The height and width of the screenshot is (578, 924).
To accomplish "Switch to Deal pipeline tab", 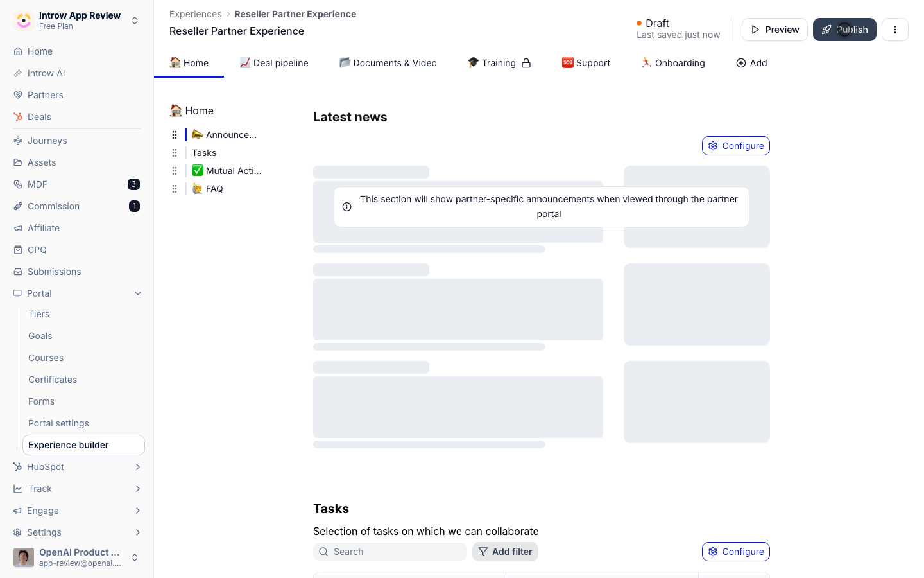I will (x=274, y=63).
